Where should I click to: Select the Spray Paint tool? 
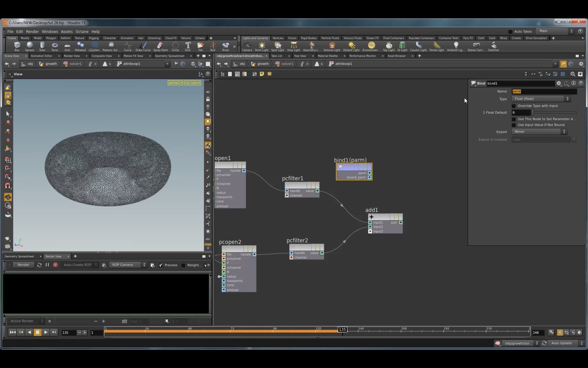[x=160, y=46]
